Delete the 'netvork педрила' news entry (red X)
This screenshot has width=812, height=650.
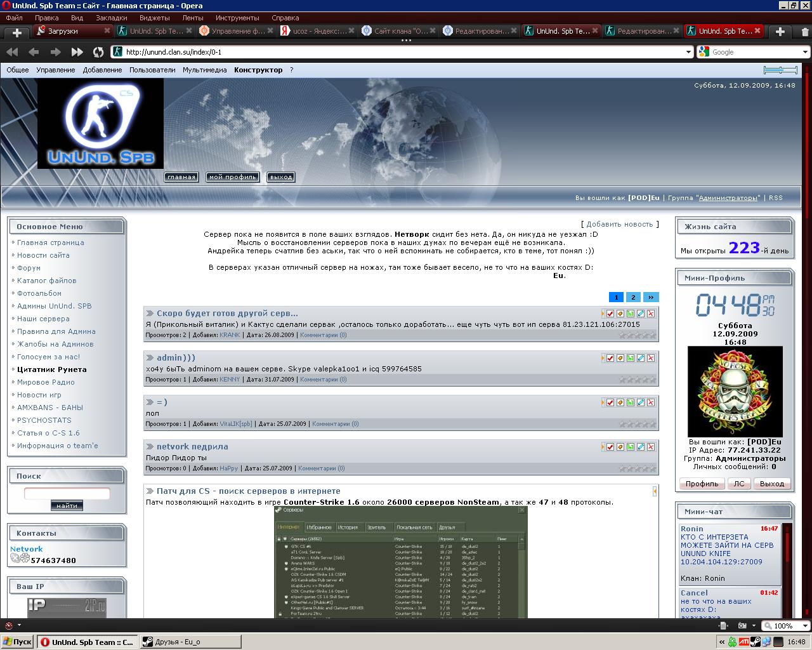tap(651, 447)
